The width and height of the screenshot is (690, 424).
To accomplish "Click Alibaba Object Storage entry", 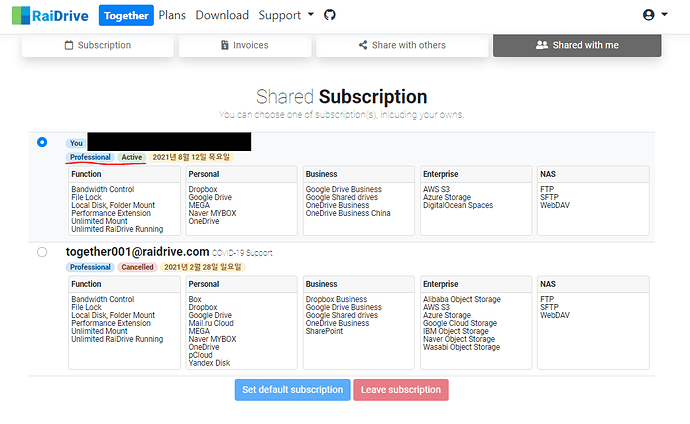I will click(x=462, y=299).
